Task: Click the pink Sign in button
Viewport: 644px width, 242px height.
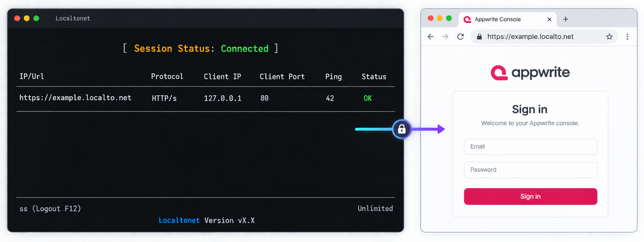Action: (530, 196)
